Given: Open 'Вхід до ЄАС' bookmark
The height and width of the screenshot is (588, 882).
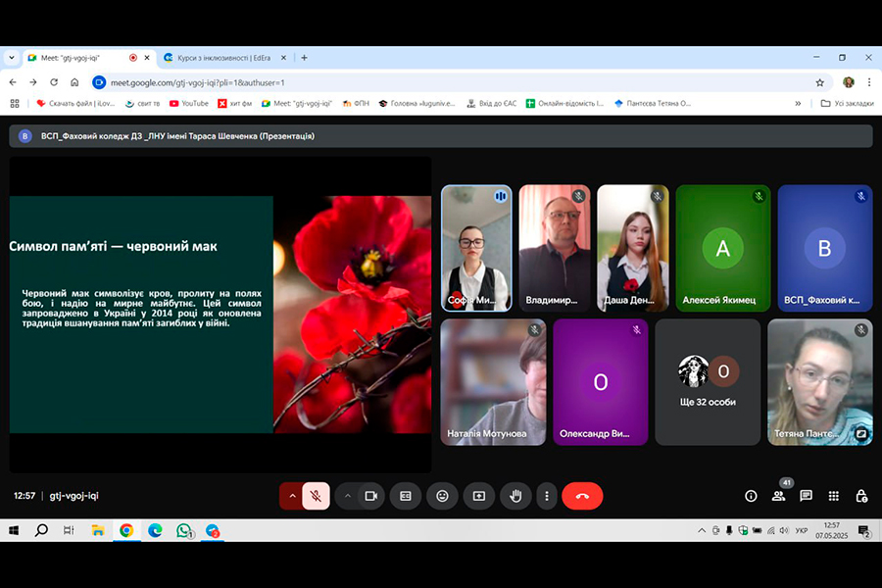Looking at the screenshot, I should (492, 104).
